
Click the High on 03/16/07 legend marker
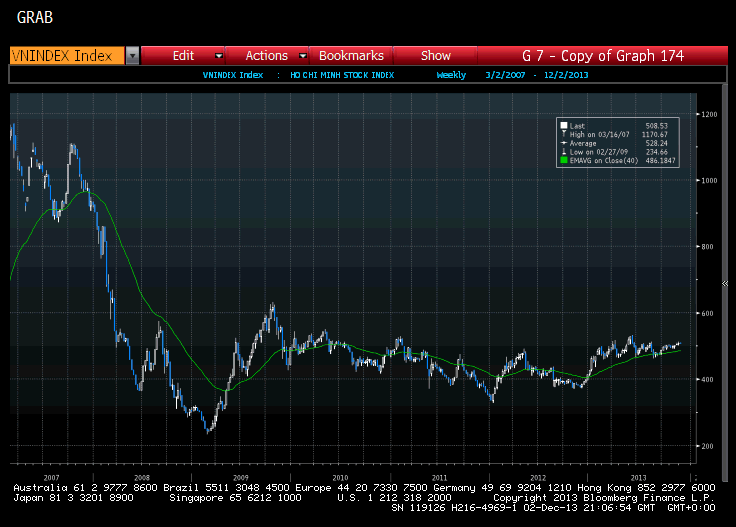point(564,134)
